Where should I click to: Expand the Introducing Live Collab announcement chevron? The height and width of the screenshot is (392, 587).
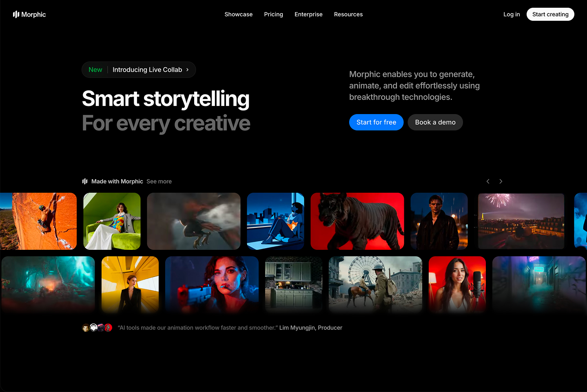pos(188,70)
